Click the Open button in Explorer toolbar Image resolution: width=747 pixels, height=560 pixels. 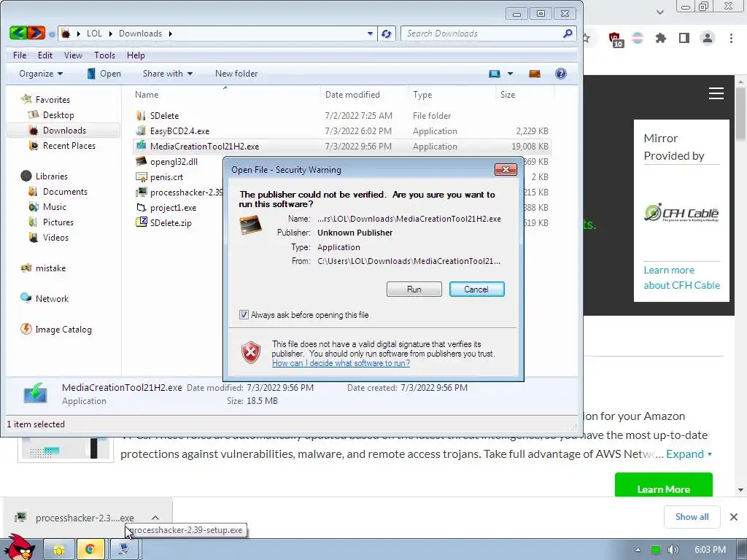click(104, 74)
